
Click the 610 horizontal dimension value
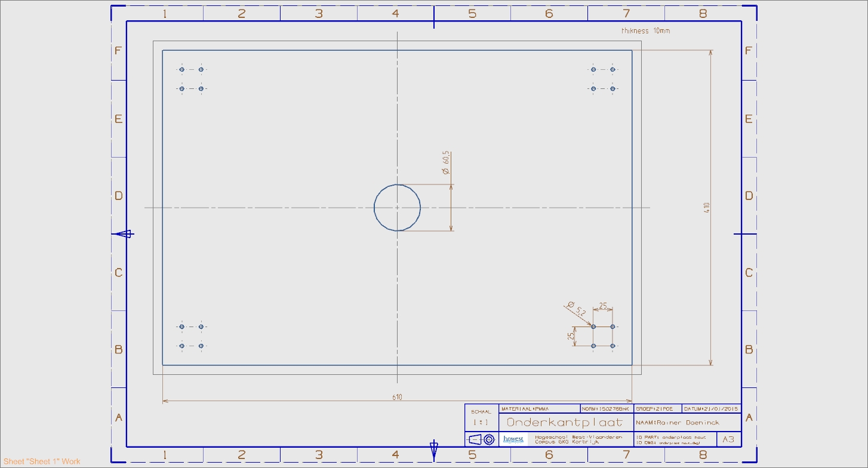click(397, 397)
